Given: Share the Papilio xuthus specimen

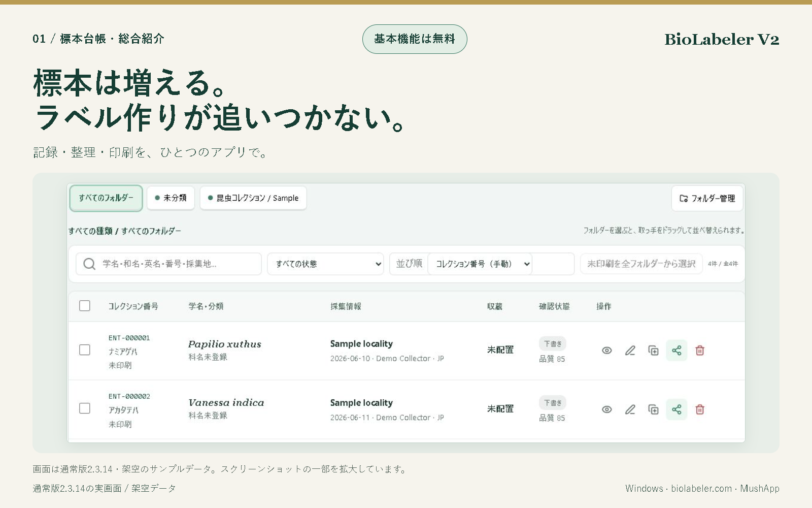Looking at the screenshot, I should [676, 351].
